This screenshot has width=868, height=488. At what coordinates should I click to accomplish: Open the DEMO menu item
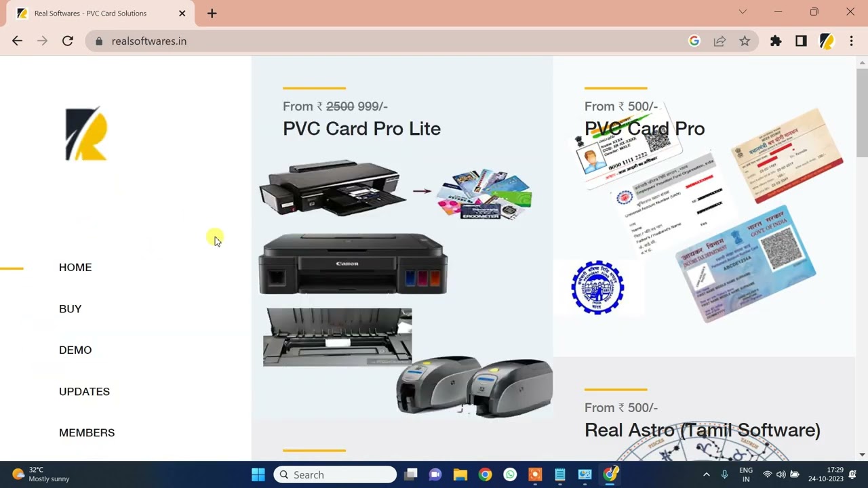(75, 350)
